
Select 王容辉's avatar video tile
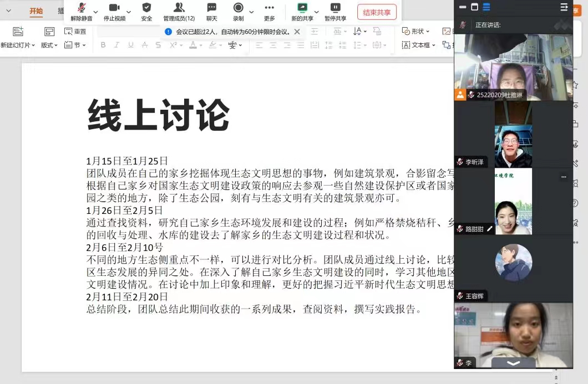pos(513,263)
